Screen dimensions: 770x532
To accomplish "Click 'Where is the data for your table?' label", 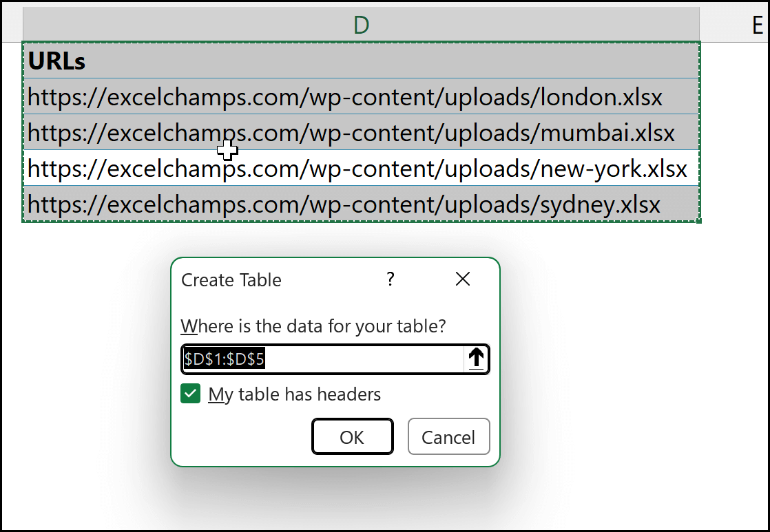I will click(313, 326).
